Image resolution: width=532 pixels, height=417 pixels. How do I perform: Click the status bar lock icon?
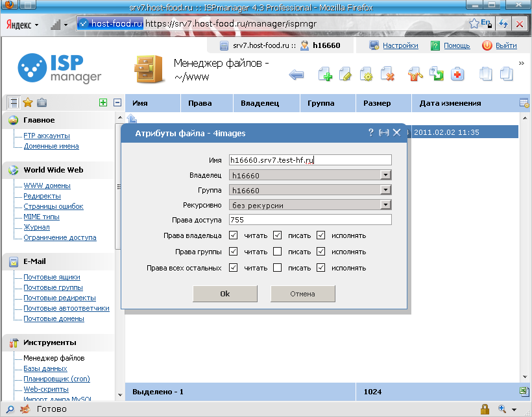(x=485, y=409)
